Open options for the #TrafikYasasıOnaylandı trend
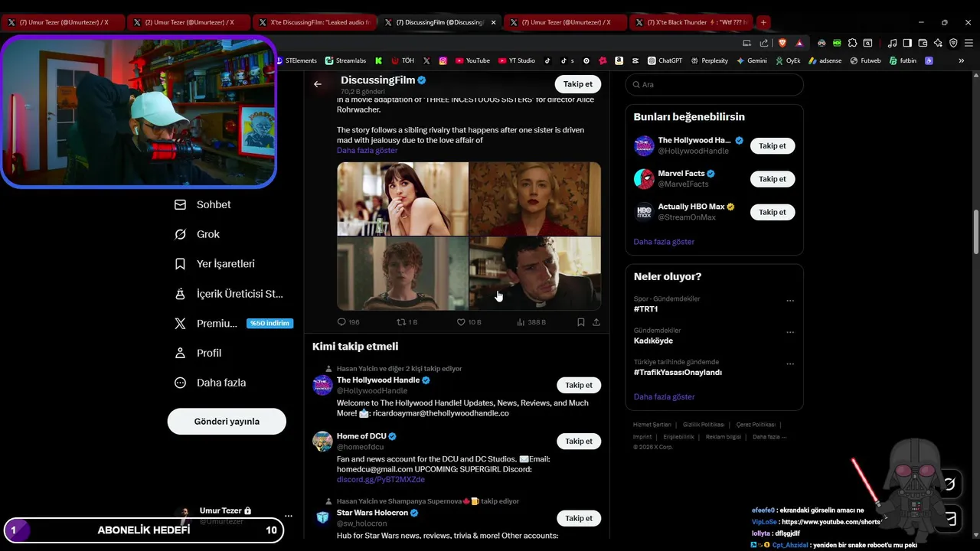The width and height of the screenshot is (980, 551). point(790,364)
